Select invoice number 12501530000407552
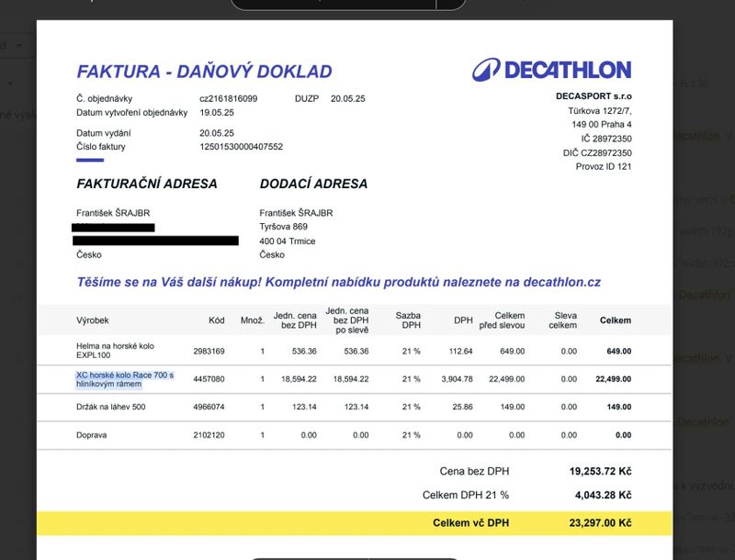Viewport: 735px width, 560px height. (x=241, y=147)
